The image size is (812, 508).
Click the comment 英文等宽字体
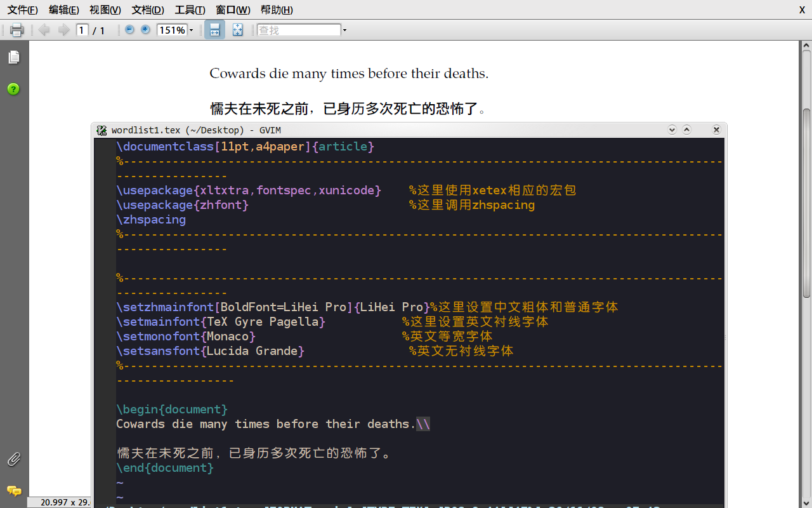point(447,337)
